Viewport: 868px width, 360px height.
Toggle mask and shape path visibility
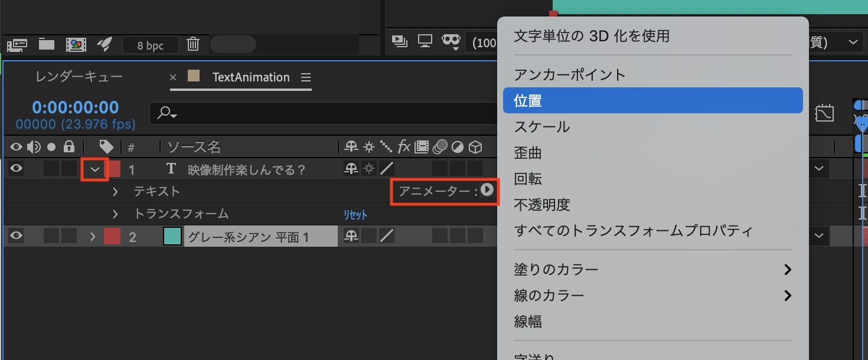[x=451, y=41]
